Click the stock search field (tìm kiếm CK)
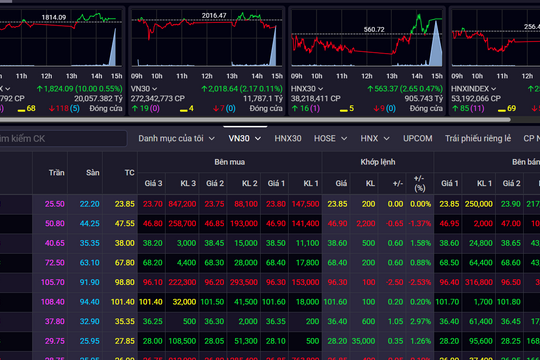 63,138
